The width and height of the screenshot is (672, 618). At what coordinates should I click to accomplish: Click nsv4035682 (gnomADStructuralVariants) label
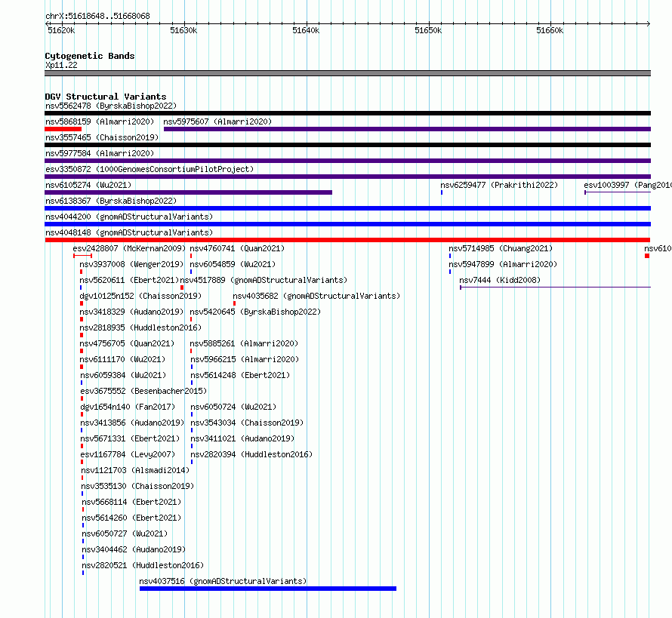tap(316, 296)
